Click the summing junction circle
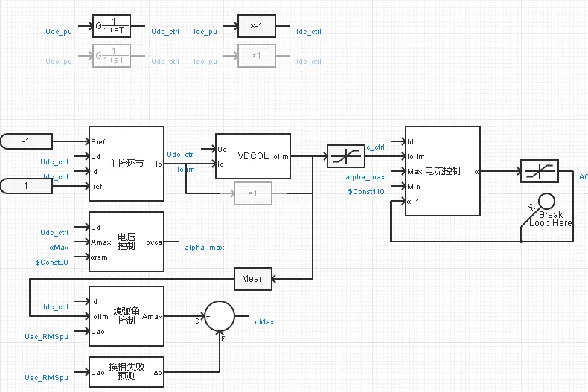 point(219,316)
